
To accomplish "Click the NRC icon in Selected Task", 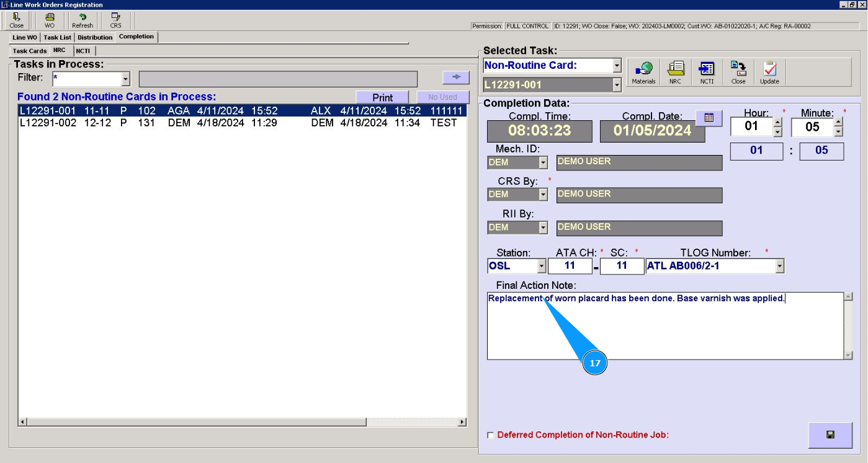I will [x=675, y=73].
